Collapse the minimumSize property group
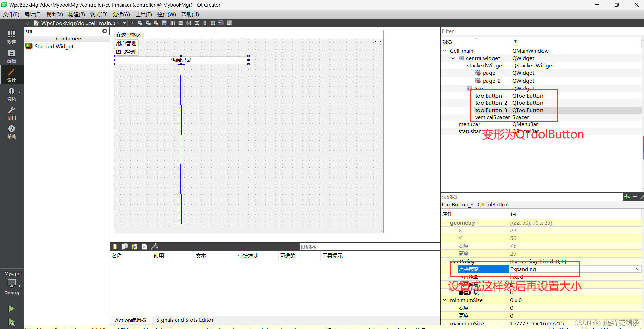The height and width of the screenshot is (329, 644). point(445,300)
